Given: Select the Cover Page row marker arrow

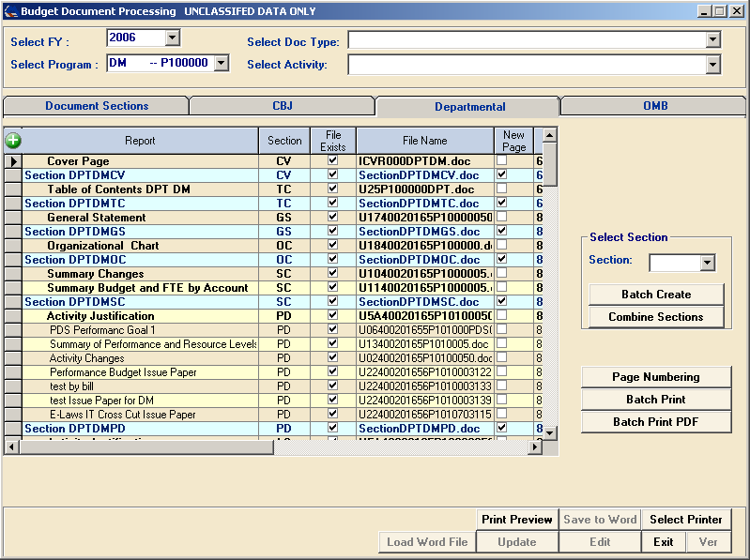Looking at the screenshot, I should 13,161.
